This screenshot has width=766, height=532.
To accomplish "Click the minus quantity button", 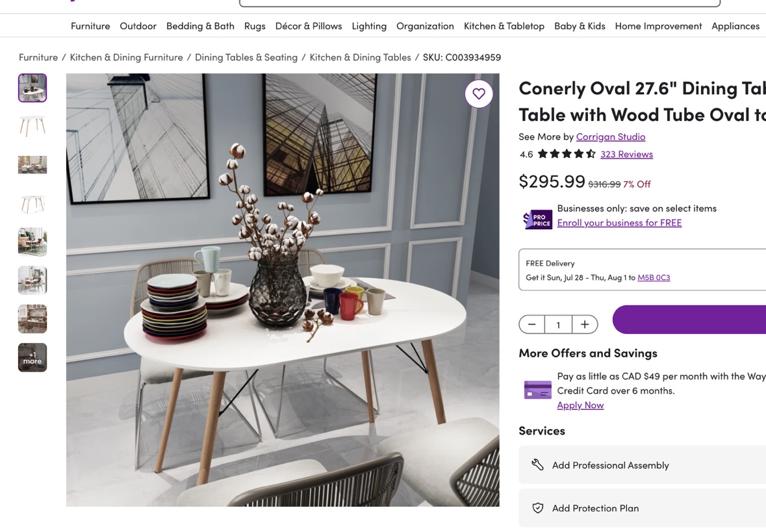I will pyautogui.click(x=532, y=324).
